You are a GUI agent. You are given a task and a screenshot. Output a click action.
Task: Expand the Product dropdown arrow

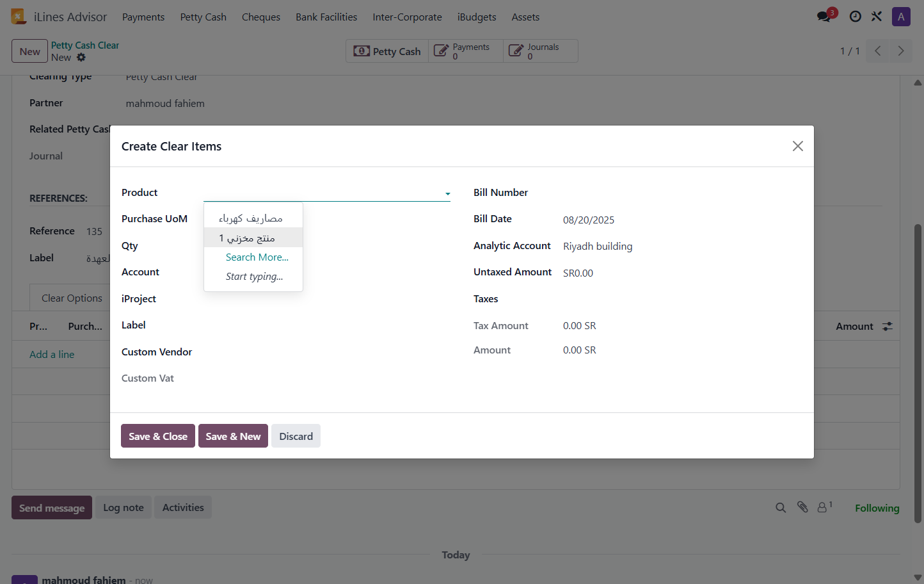coord(447,193)
